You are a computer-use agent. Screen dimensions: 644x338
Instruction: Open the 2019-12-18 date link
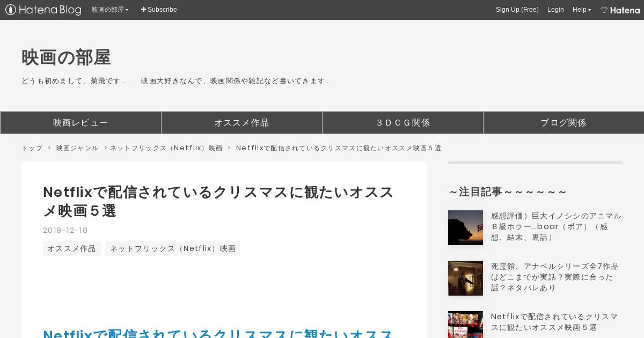[65, 230]
